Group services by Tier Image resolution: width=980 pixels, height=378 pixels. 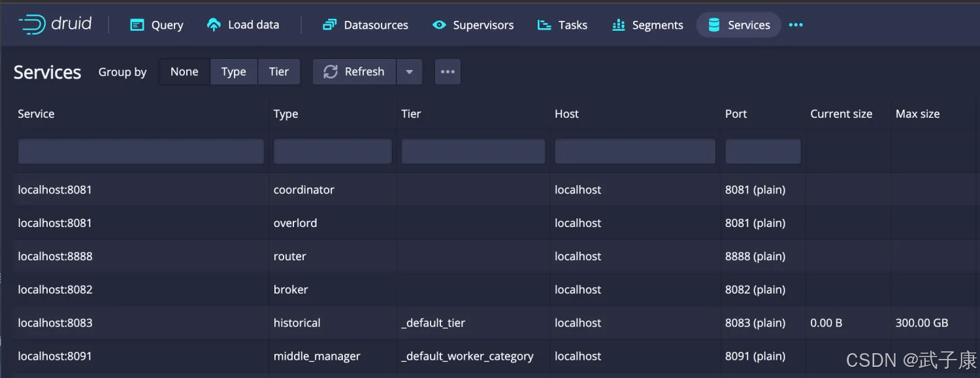278,72
